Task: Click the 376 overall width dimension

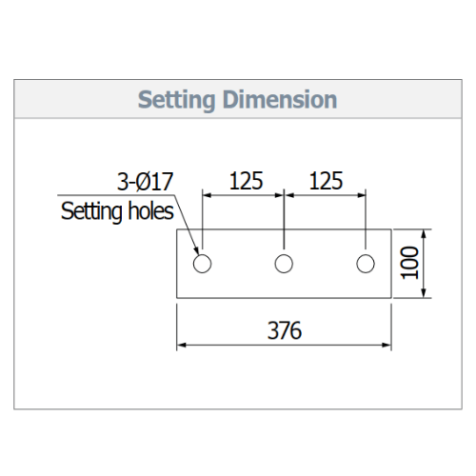Action: (x=285, y=330)
